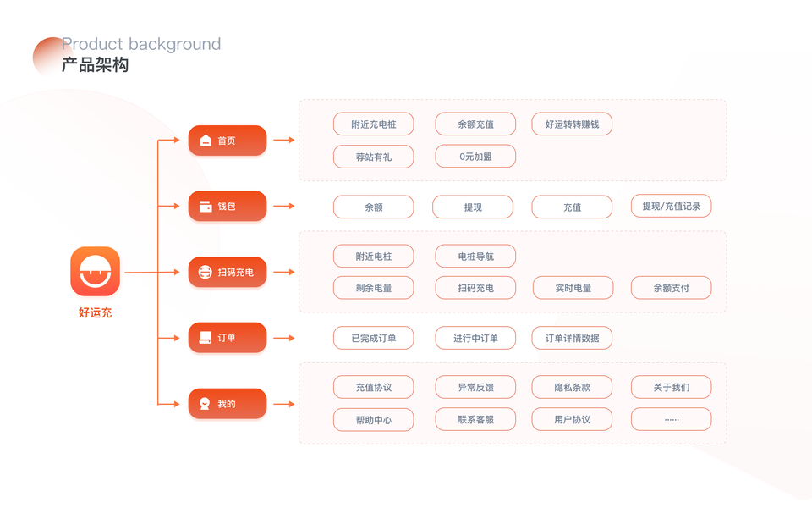Choose 好运转转赚钱 in the home section

(x=572, y=124)
